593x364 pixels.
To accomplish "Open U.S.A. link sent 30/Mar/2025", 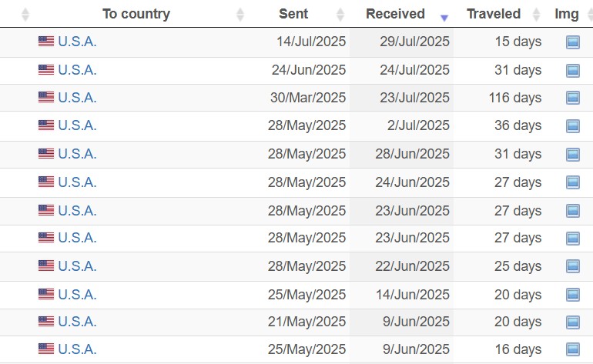I will [x=77, y=98].
